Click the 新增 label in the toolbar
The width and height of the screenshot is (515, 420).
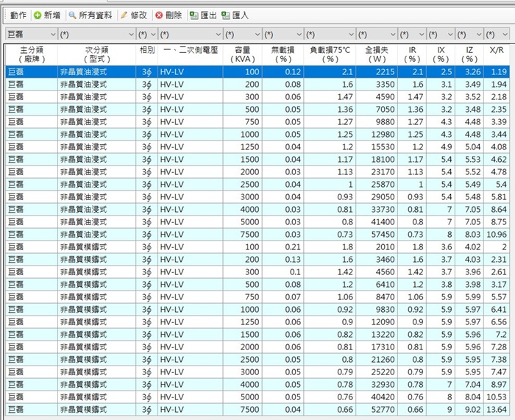[x=52, y=15]
